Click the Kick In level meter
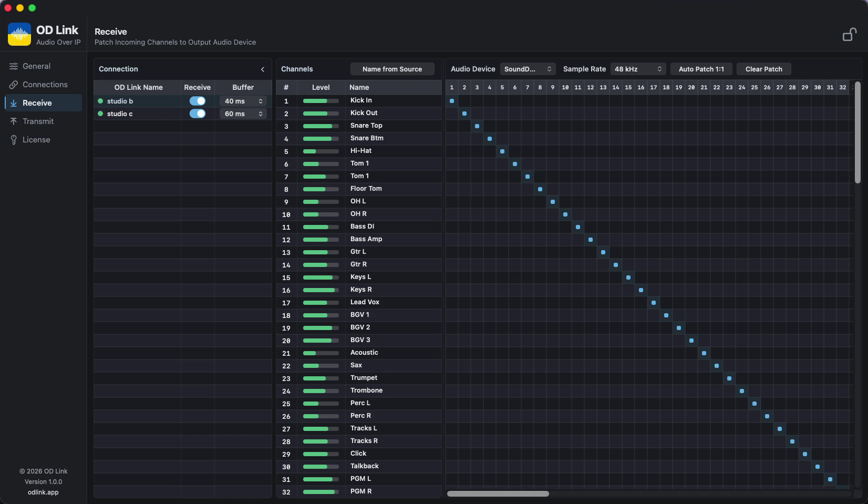This screenshot has width=868, height=504. tap(321, 101)
